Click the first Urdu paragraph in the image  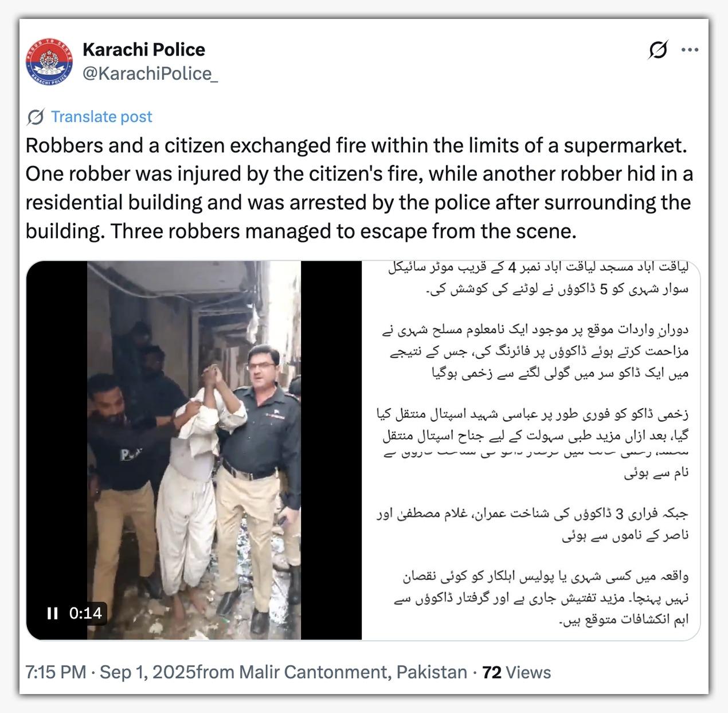pos(538,278)
